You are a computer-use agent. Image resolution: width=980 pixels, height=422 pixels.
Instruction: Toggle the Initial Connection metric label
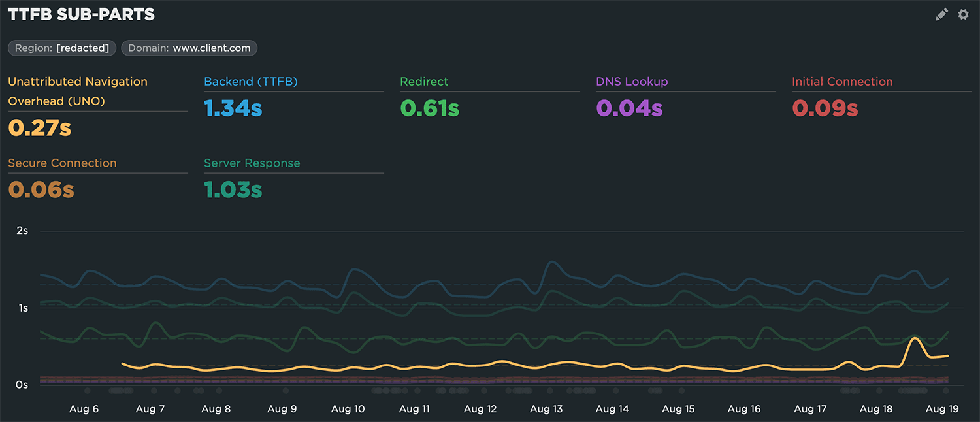pyautogui.click(x=842, y=82)
